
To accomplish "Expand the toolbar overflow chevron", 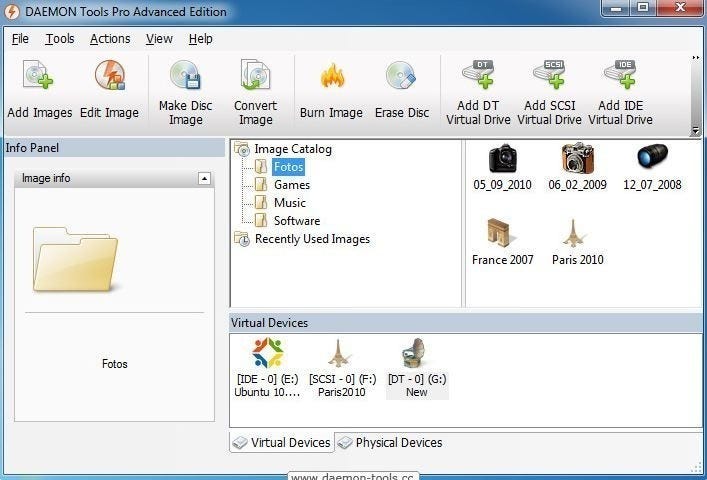I will click(x=696, y=58).
